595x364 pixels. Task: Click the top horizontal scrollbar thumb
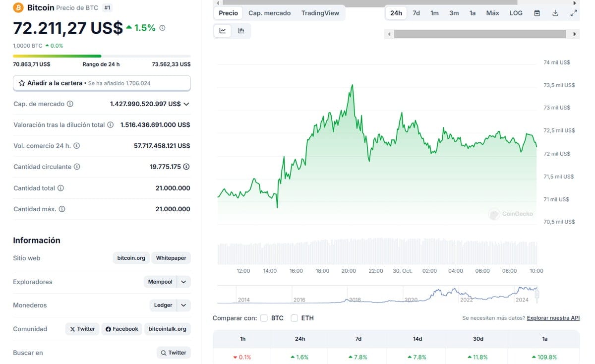click(x=370, y=2)
